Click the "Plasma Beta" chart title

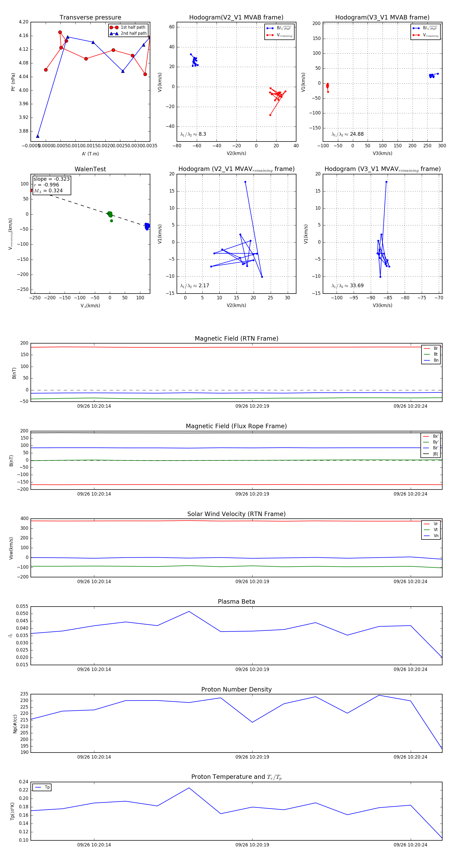236,602
